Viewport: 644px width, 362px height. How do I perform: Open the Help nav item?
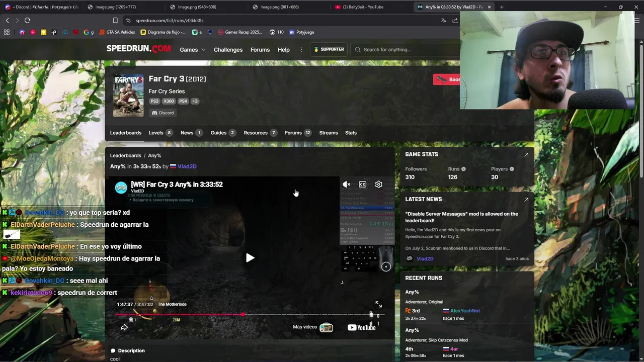pyautogui.click(x=284, y=50)
